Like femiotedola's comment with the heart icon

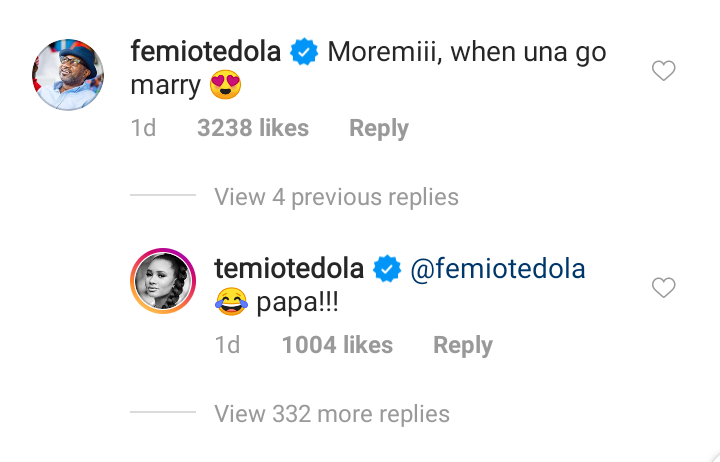coord(663,71)
